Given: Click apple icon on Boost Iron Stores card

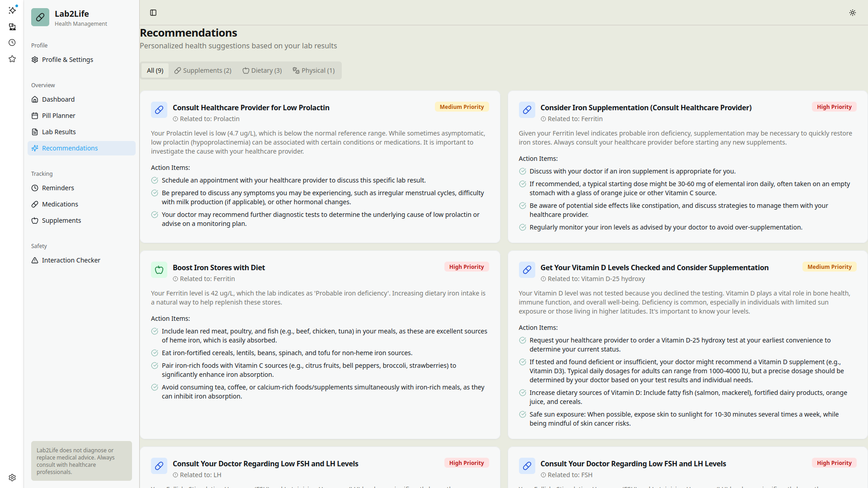Looking at the screenshot, I should pyautogui.click(x=159, y=270).
